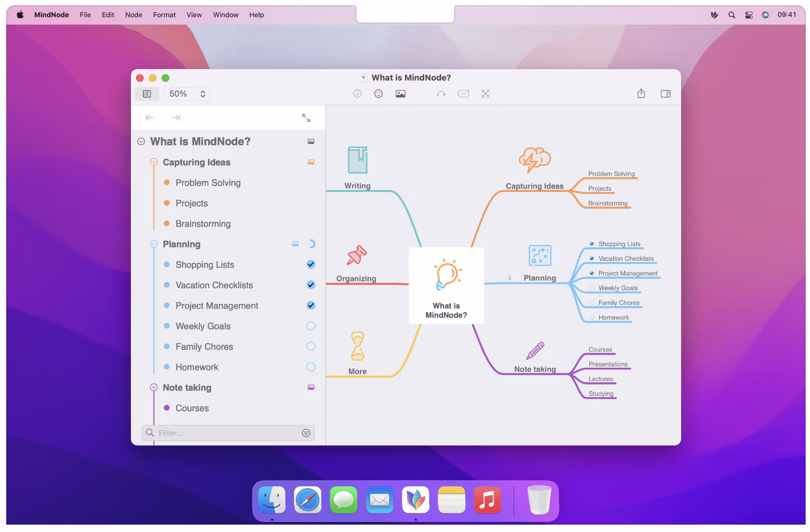The width and height of the screenshot is (810, 532).
Task: Open the Format menu in the menu bar
Action: (x=164, y=15)
